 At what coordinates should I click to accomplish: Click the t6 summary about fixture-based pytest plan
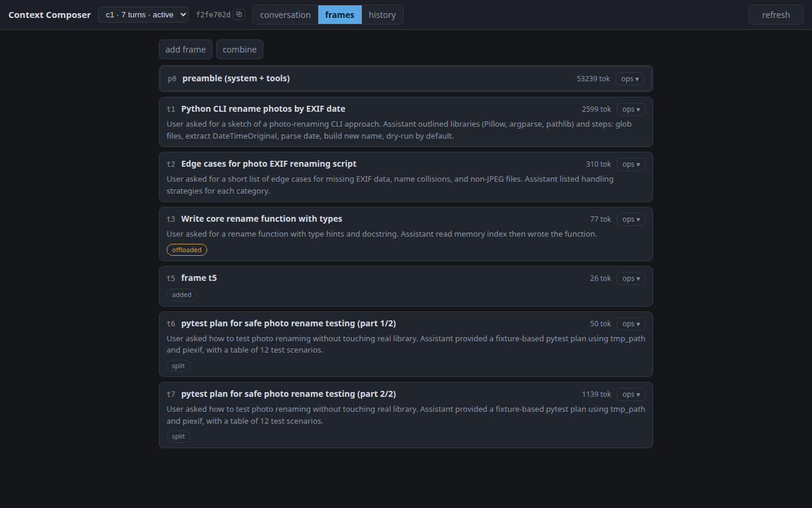coord(405,344)
